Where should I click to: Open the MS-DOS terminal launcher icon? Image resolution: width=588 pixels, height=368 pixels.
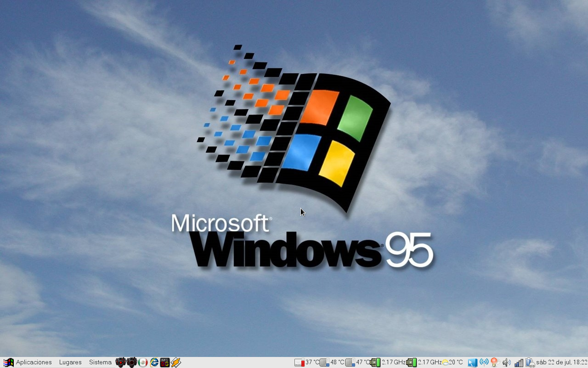165,362
